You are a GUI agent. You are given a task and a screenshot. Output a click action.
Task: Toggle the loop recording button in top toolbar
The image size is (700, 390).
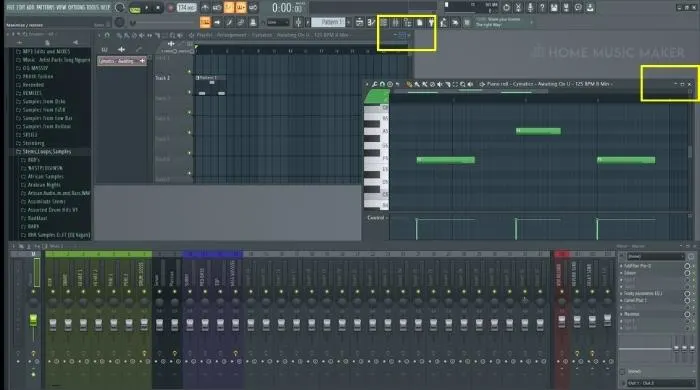pyautogui.click(x=253, y=8)
